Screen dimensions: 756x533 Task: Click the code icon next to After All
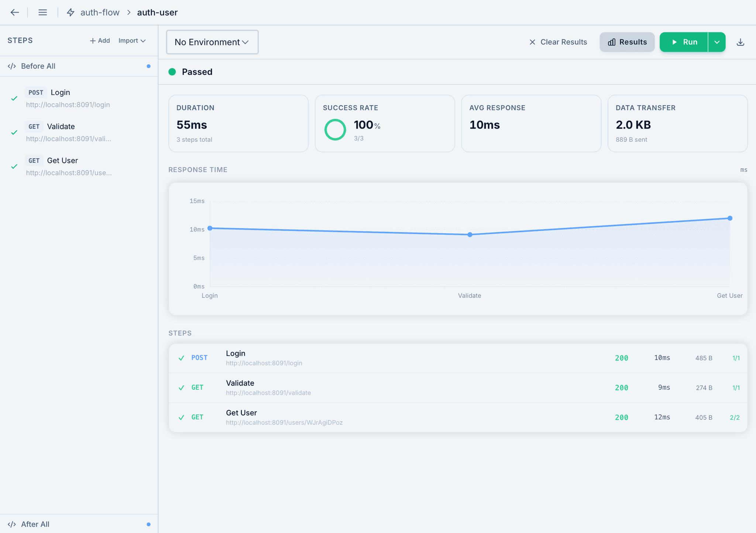(12, 524)
